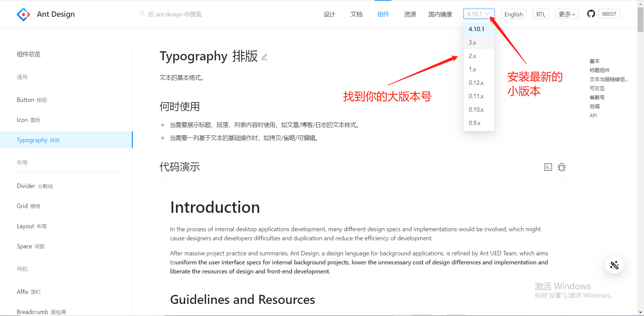The image size is (644, 316).
Task: Pick version 0.12.x from the dropdown
Action: (479, 83)
